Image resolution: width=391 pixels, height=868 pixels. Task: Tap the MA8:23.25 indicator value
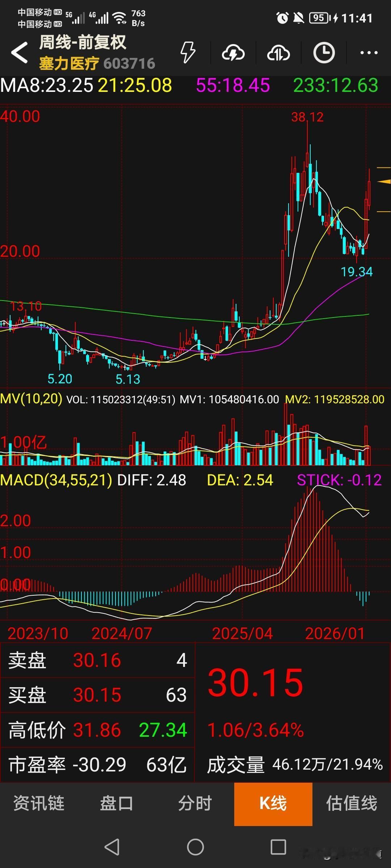point(47,85)
